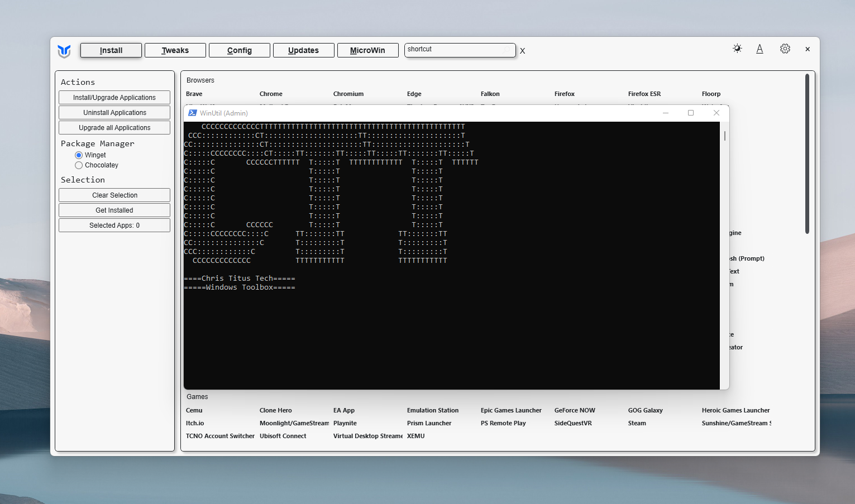Click inside the shortcut search field
The height and width of the screenshot is (504, 855).
(458, 50)
